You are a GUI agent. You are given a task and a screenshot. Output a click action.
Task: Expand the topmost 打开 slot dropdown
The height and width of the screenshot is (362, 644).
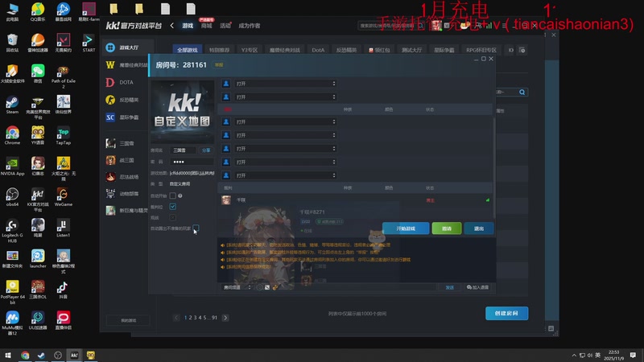(286, 84)
